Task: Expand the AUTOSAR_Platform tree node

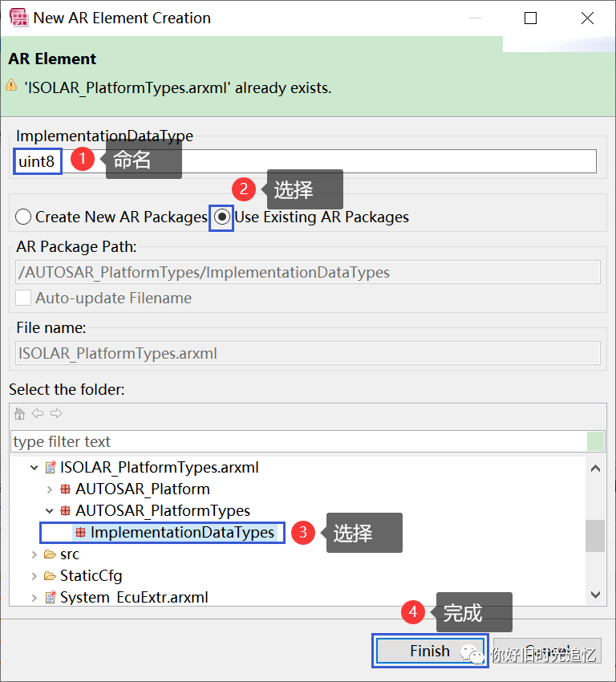Action: [50, 489]
